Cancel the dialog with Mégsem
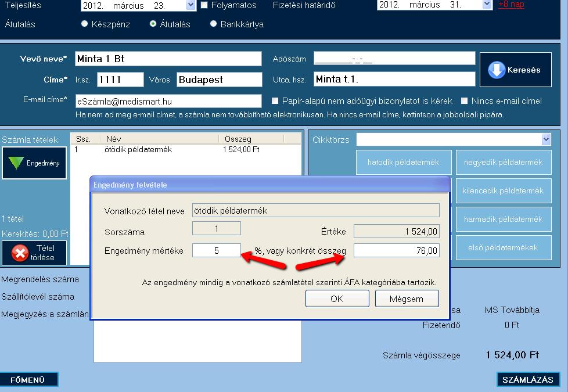 coord(407,299)
